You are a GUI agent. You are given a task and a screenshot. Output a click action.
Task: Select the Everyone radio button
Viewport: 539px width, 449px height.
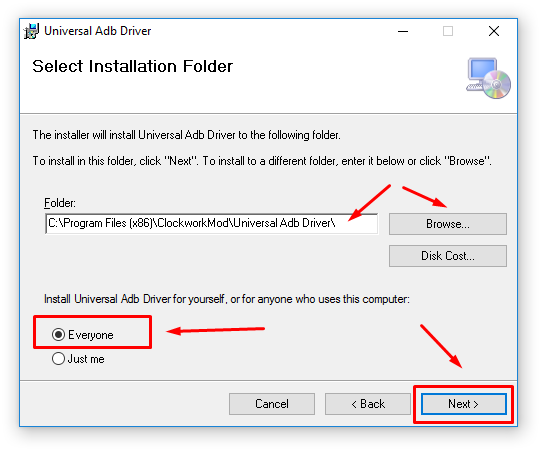[58, 334]
